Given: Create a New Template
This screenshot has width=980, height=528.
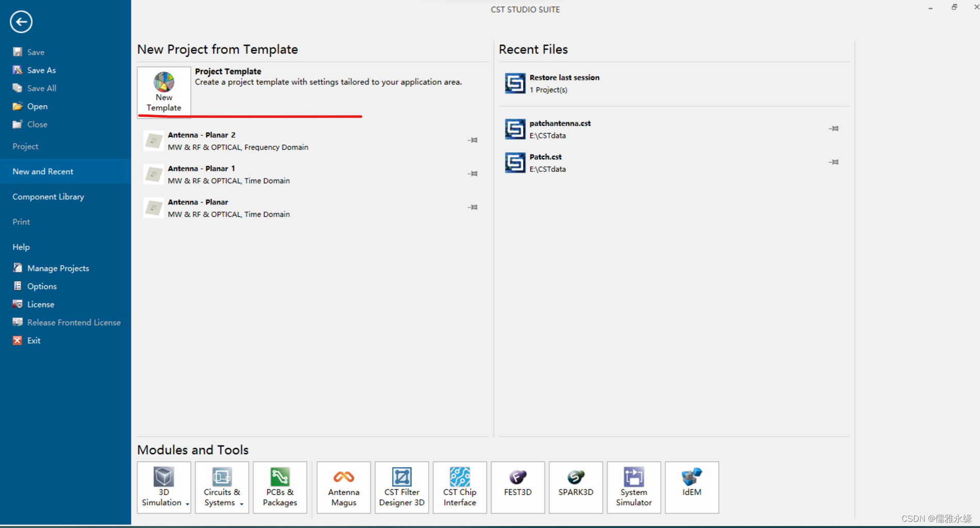Looking at the screenshot, I should [x=164, y=92].
